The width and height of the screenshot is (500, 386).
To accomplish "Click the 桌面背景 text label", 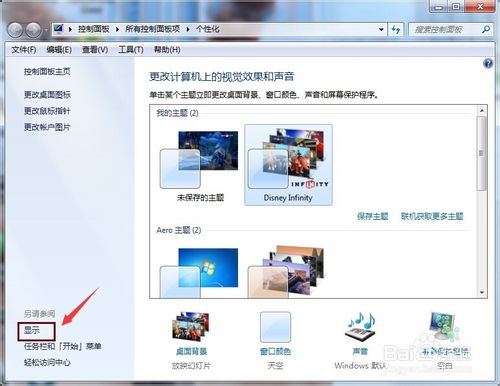I will coord(191,351).
